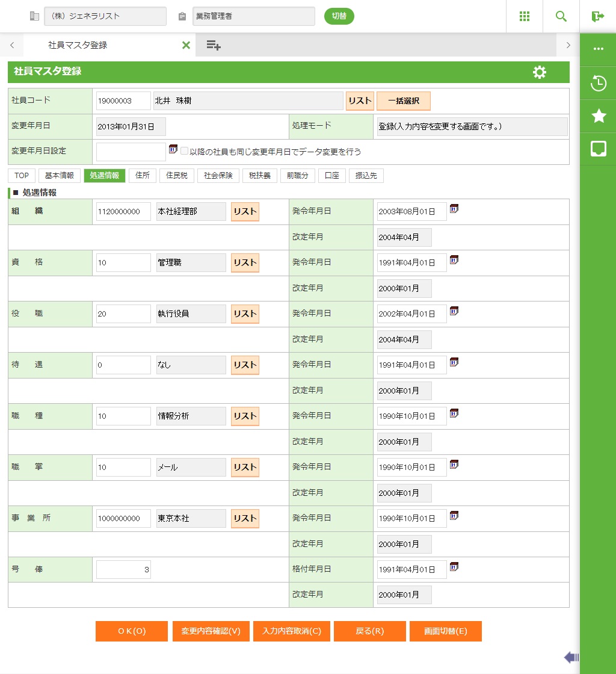Check 以降の社員も同じ変更年月日 checkbox
616x674 pixels.
tap(185, 152)
